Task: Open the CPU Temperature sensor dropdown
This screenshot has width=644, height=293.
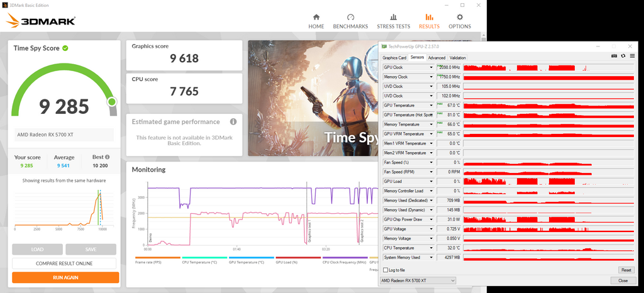Action: point(431,248)
